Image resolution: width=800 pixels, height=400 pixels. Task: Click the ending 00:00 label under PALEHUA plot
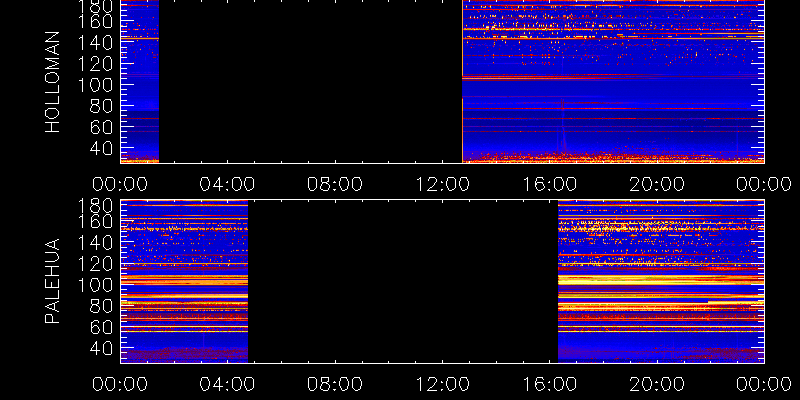tap(764, 384)
